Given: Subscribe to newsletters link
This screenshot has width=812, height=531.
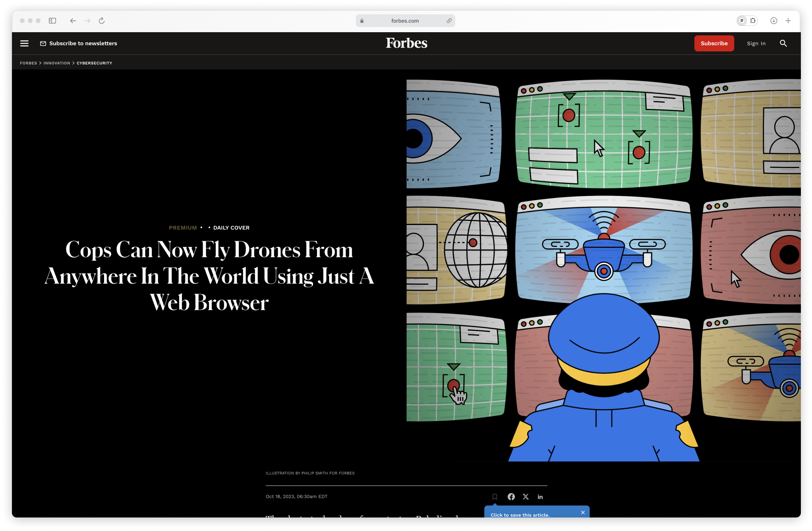Looking at the screenshot, I should 79,43.
